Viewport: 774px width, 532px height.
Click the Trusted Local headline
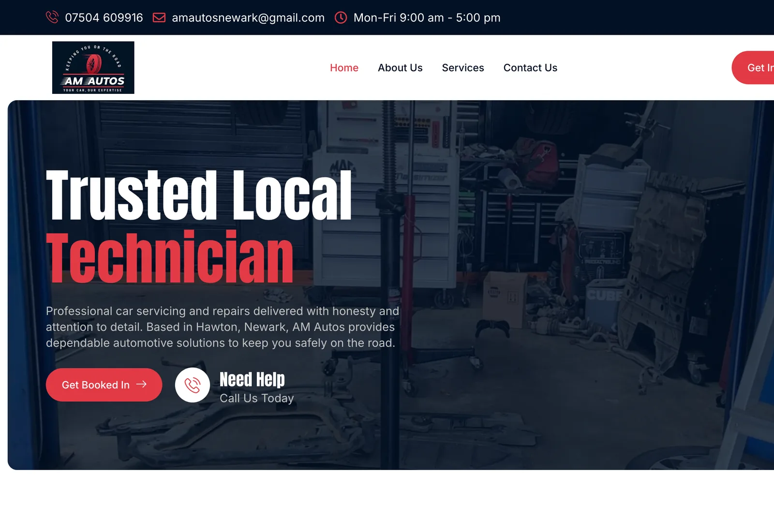point(199,195)
